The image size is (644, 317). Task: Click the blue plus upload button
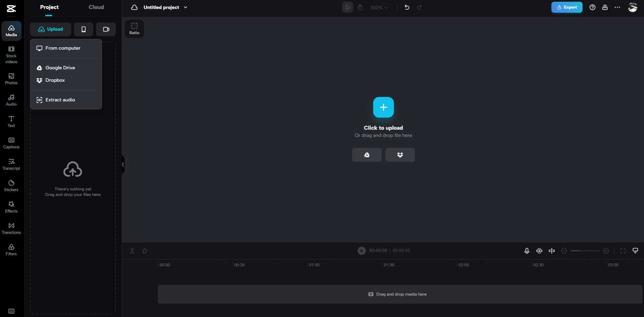[x=383, y=108]
